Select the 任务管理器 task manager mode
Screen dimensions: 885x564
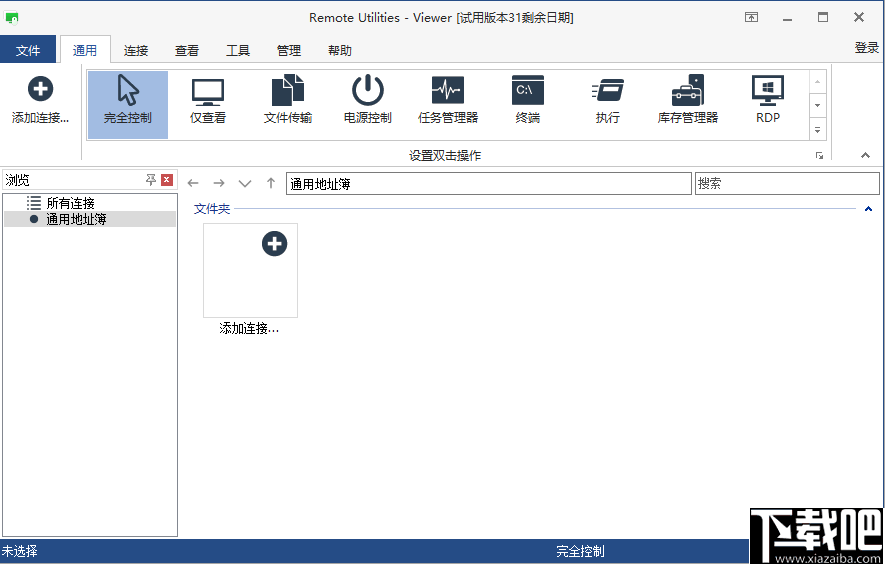(448, 105)
